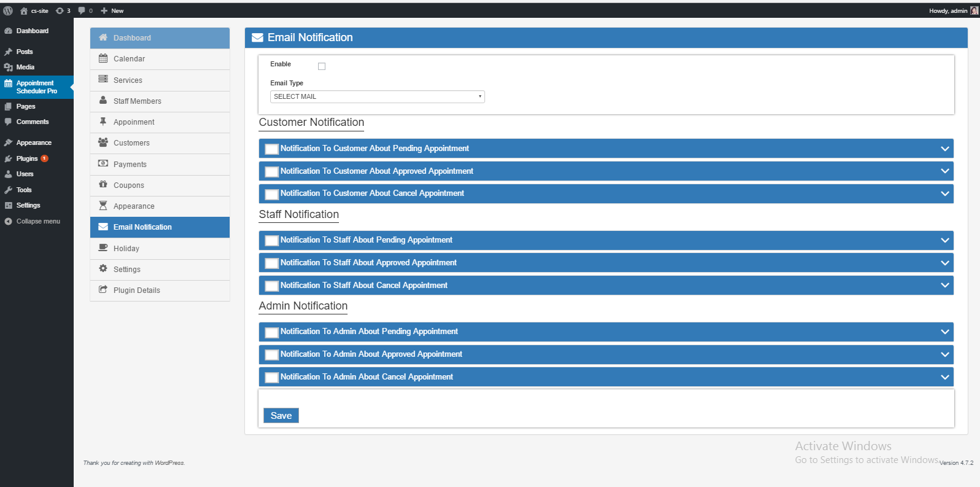Go to Payments in plugin menu
The height and width of the screenshot is (487, 980).
coord(130,165)
